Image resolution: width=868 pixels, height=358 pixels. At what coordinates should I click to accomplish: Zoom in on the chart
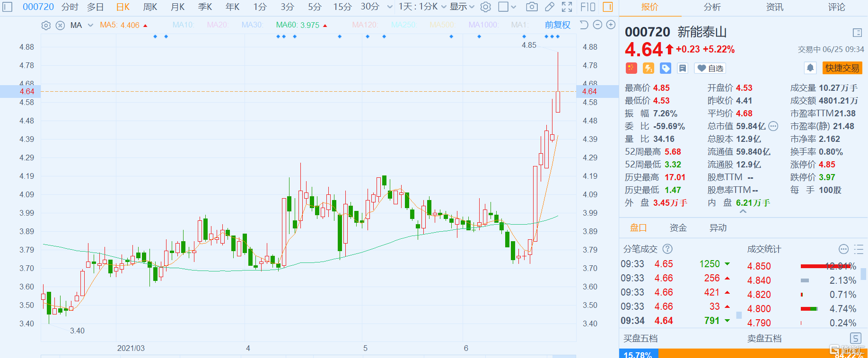(611, 25)
